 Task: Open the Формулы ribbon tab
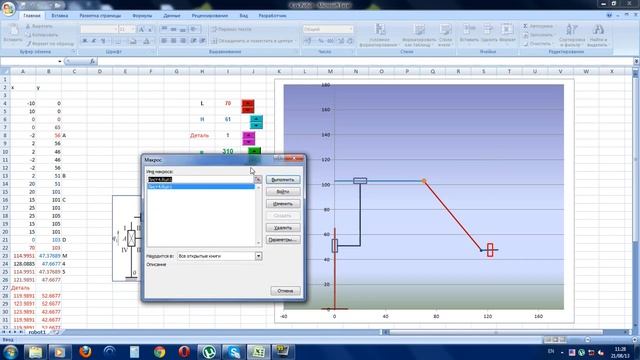pos(142,16)
